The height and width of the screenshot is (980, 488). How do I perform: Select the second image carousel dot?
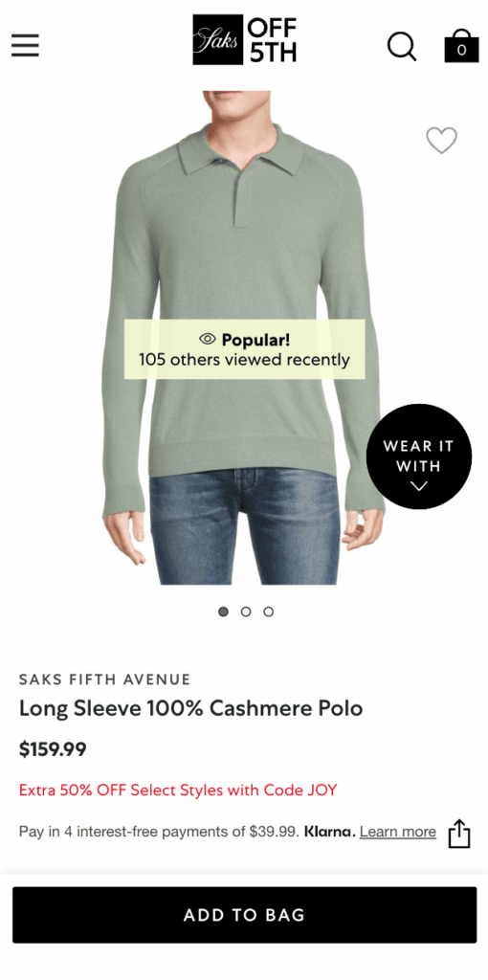[x=246, y=612]
